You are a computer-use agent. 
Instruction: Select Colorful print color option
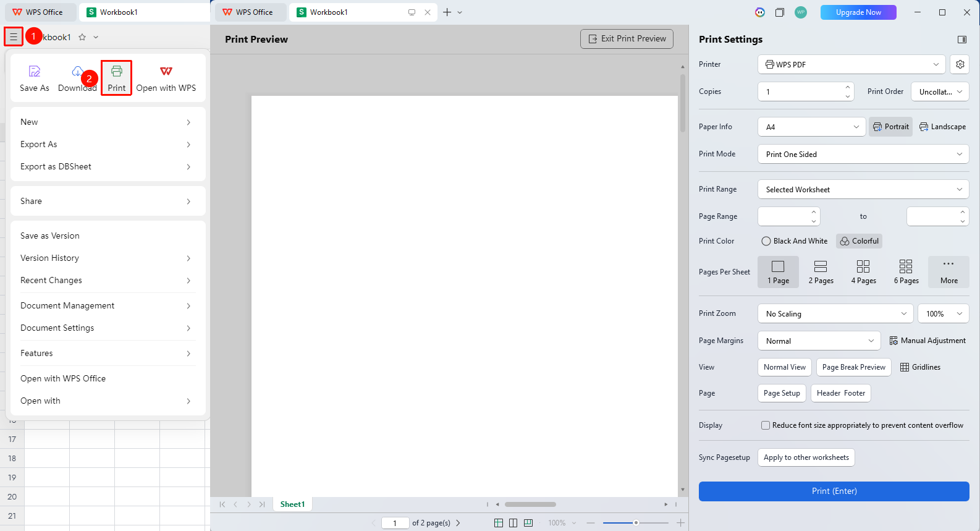[859, 241]
